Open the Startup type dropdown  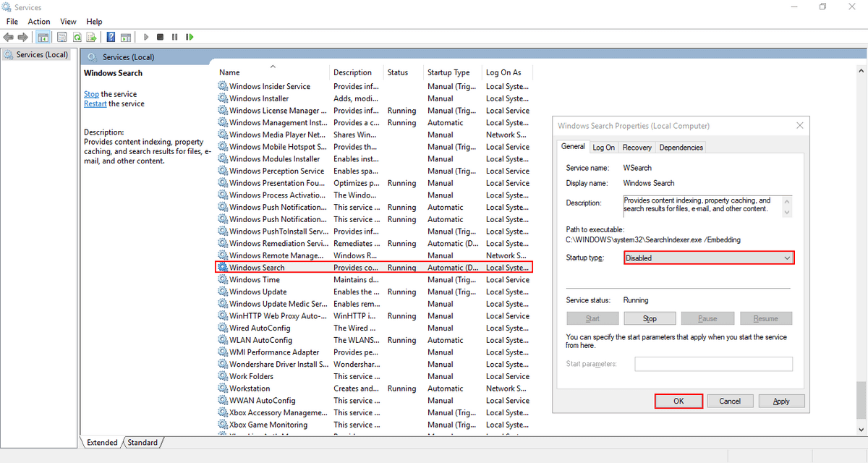click(x=709, y=258)
